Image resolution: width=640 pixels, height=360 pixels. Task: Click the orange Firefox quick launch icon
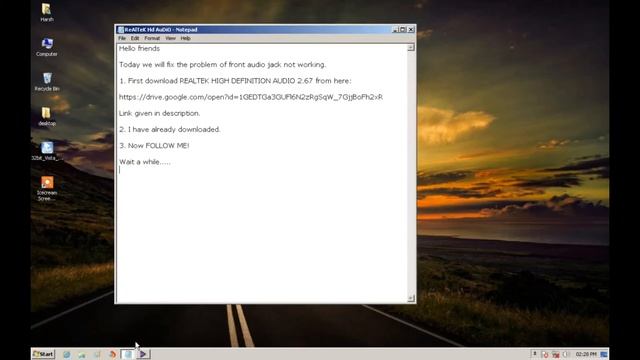pyautogui.click(x=113, y=354)
